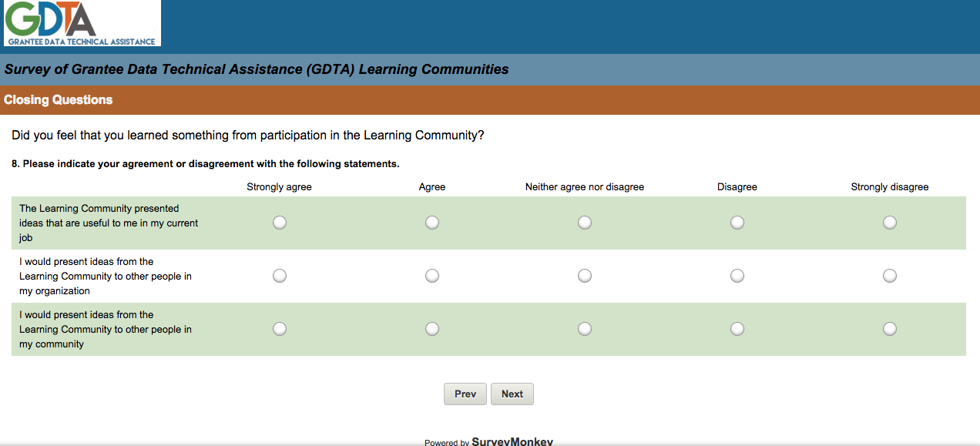Open the SurveyMonkey link in footer
Screen dimensions: 980x446
click(512, 441)
